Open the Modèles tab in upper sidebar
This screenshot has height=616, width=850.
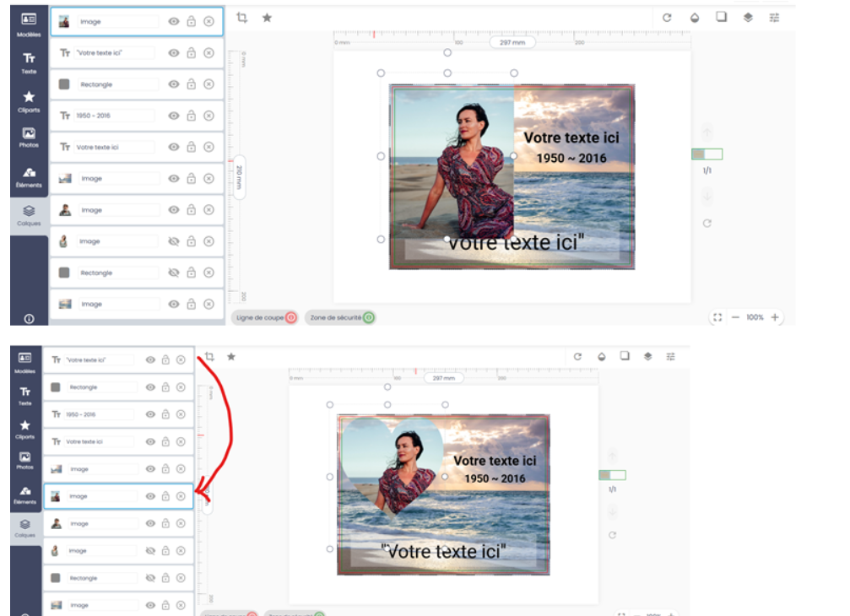[29, 24]
